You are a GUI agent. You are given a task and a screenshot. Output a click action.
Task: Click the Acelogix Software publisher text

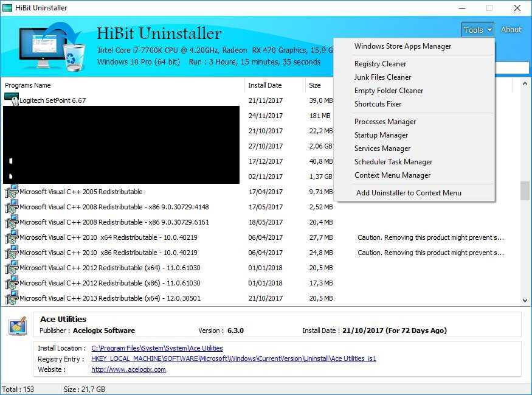pos(104,330)
